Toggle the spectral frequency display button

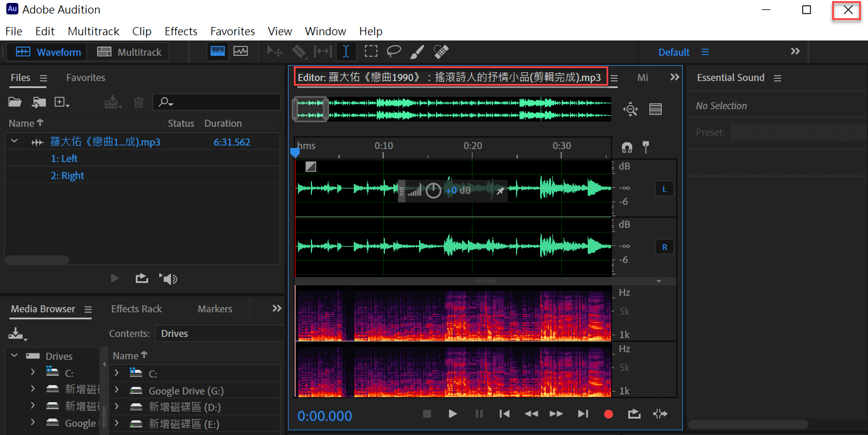[x=240, y=52]
